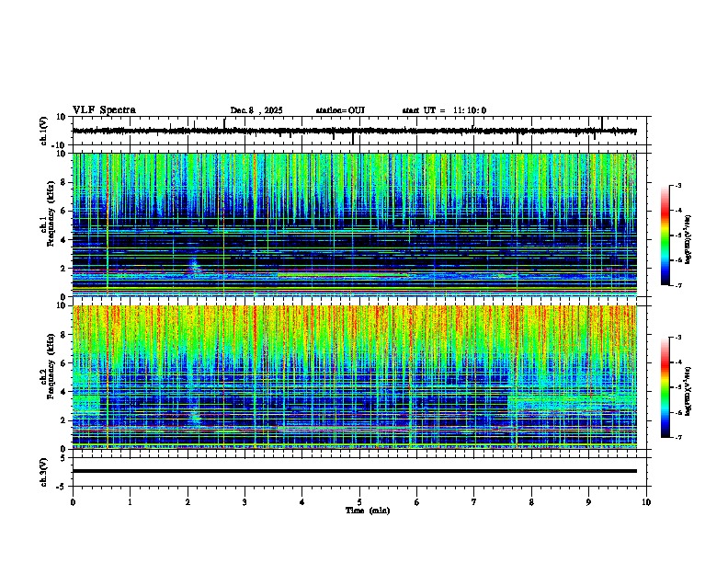Click the 'Time (min)' axis label
Screen dimensions: 728x563
[x=368, y=511]
